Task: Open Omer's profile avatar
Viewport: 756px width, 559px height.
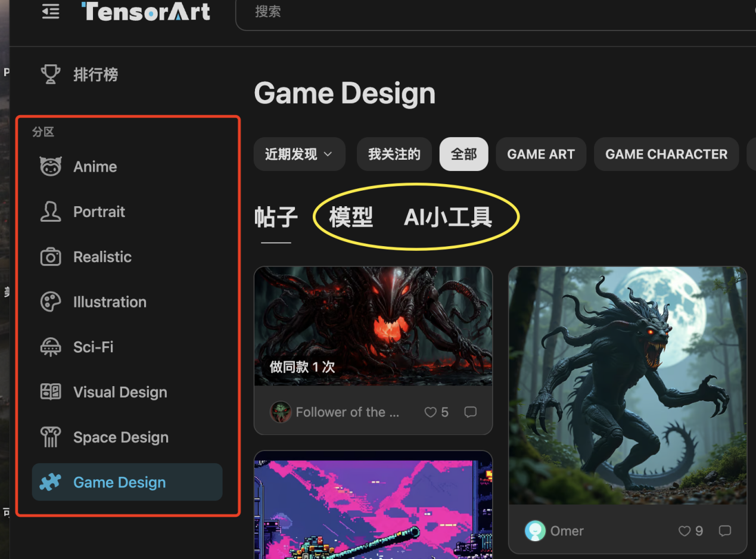Action: 534,530
